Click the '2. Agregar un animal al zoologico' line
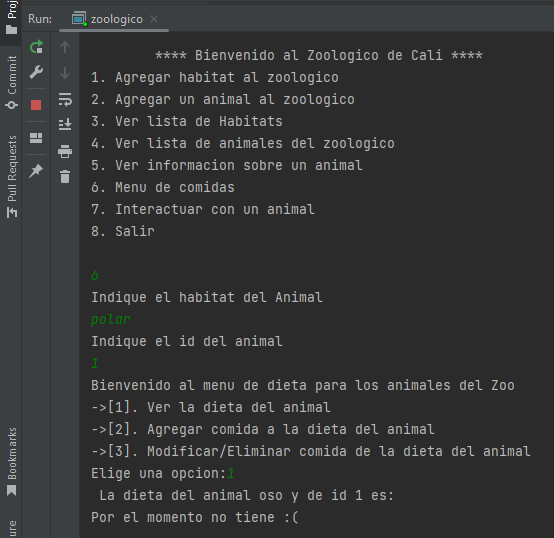The image size is (554, 538). coord(223,99)
